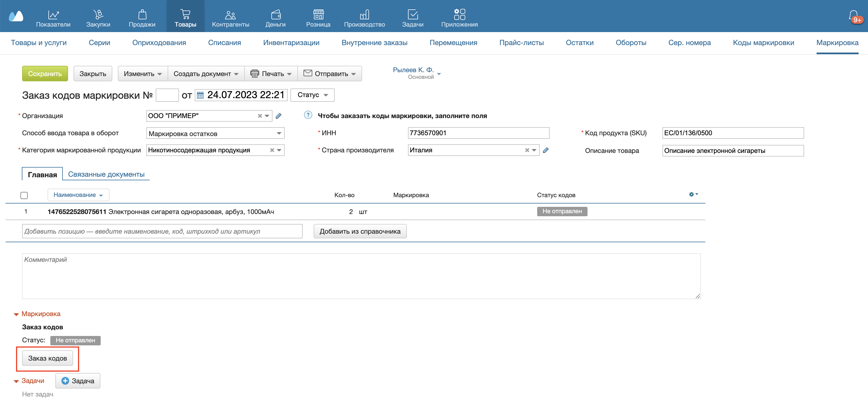Viewport: 868px width, 412px height.
Task: Open the Наименование column dropdown
Action: [x=78, y=195]
